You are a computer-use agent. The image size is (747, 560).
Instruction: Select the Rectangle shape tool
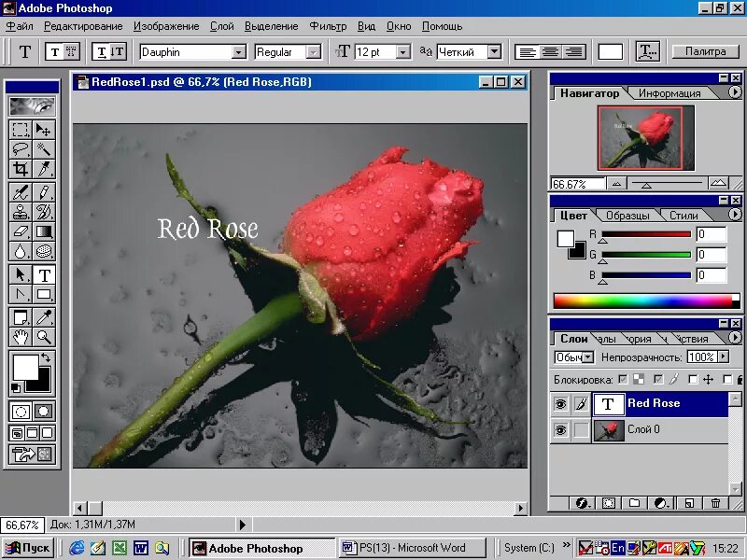coord(44,294)
